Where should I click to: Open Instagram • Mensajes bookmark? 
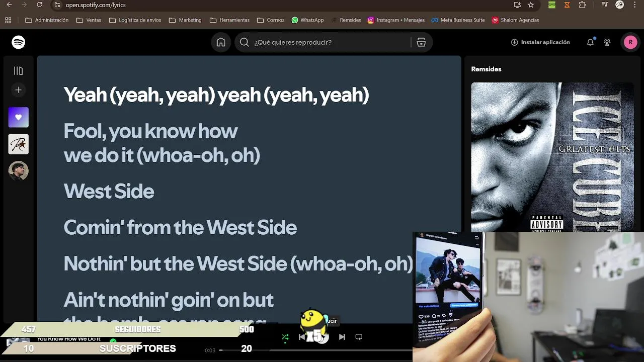pos(396,20)
